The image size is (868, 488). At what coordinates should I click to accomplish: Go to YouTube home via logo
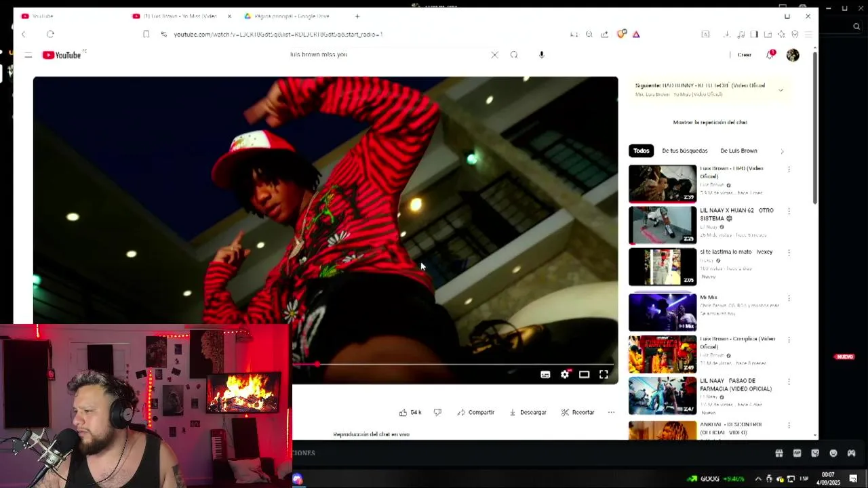62,55
